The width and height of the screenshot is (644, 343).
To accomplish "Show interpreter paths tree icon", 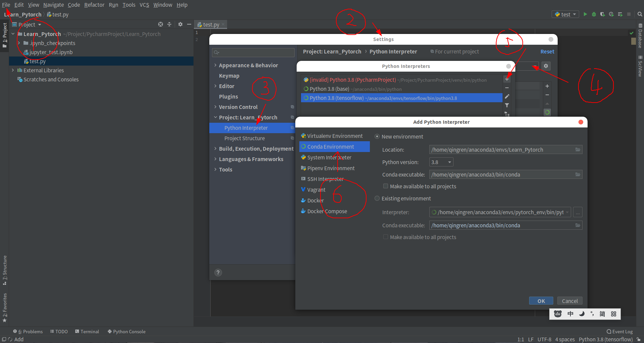I will tap(507, 114).
